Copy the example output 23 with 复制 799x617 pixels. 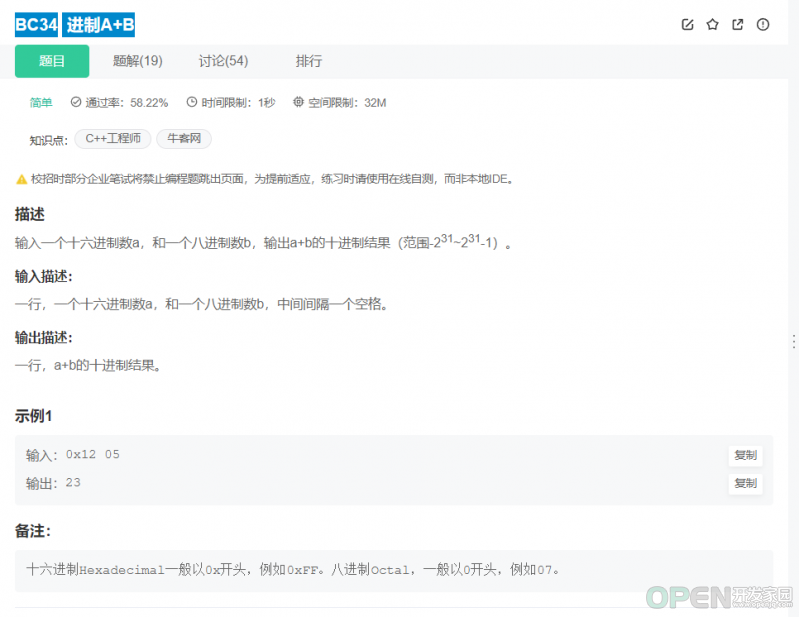pos(745,483)
